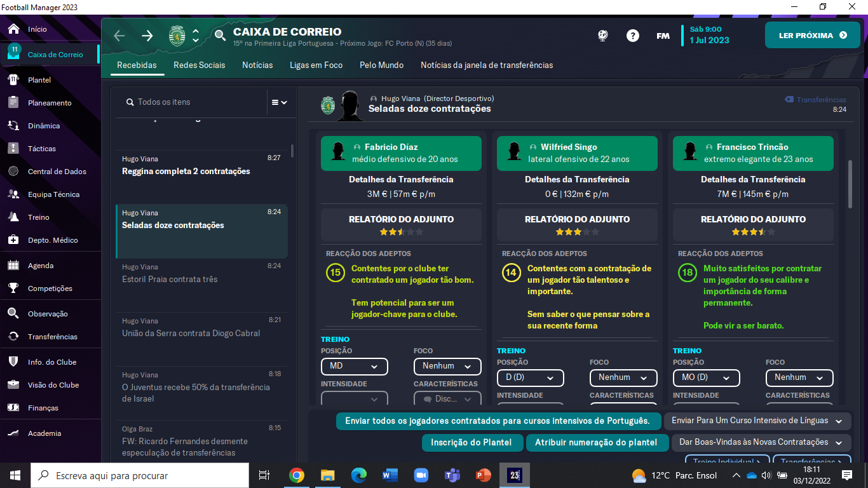
Task: Switch to the Redes Sociais tab
Action: [200, 65]
